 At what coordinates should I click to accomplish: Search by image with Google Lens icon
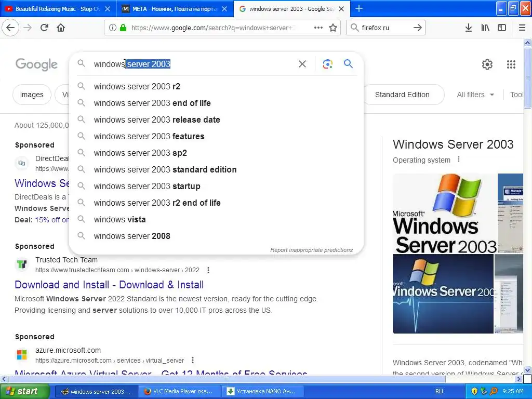[327, 64]
